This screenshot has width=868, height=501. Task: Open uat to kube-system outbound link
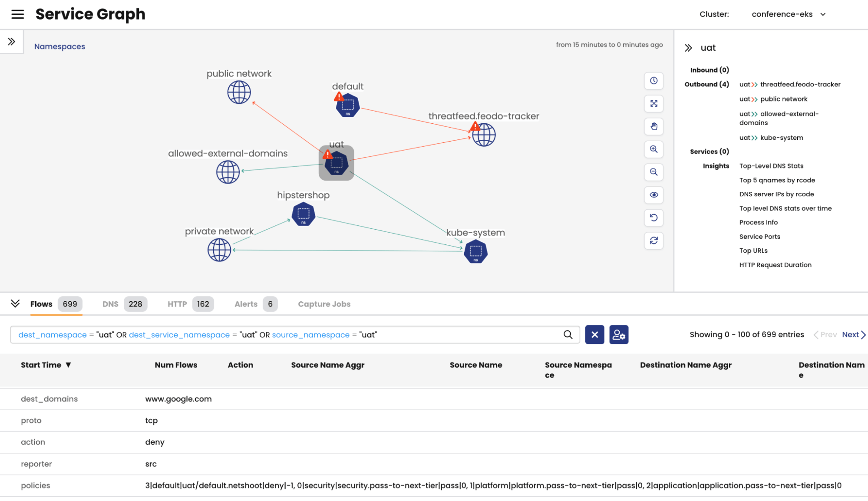pos(771,138)
